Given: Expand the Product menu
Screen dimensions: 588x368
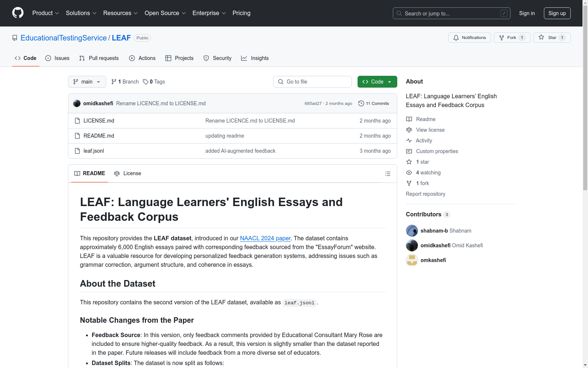Looking at the screenshot, I should tap(46, 13).
